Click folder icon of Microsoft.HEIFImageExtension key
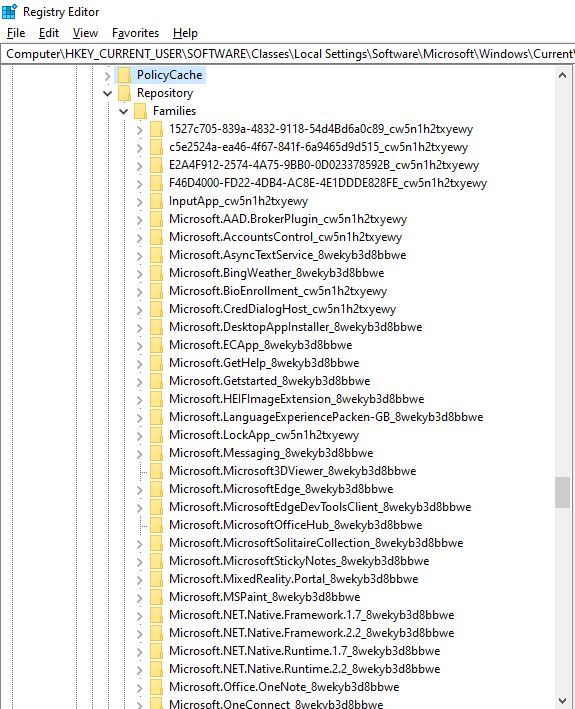 [156, 399]
